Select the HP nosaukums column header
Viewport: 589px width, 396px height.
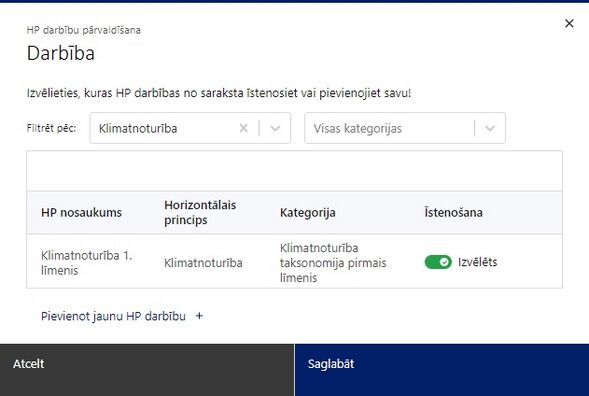pyautogui.click(x=81, y=213)
